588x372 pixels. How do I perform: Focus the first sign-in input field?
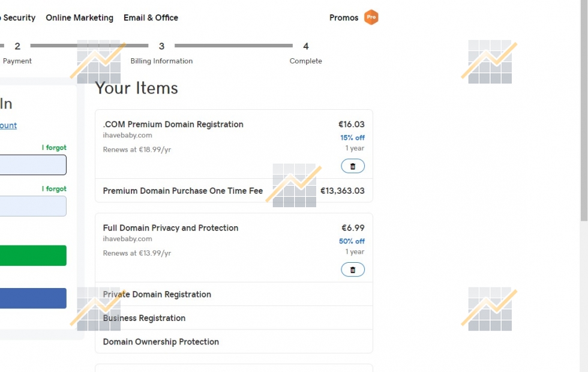[x=33, y=165]
